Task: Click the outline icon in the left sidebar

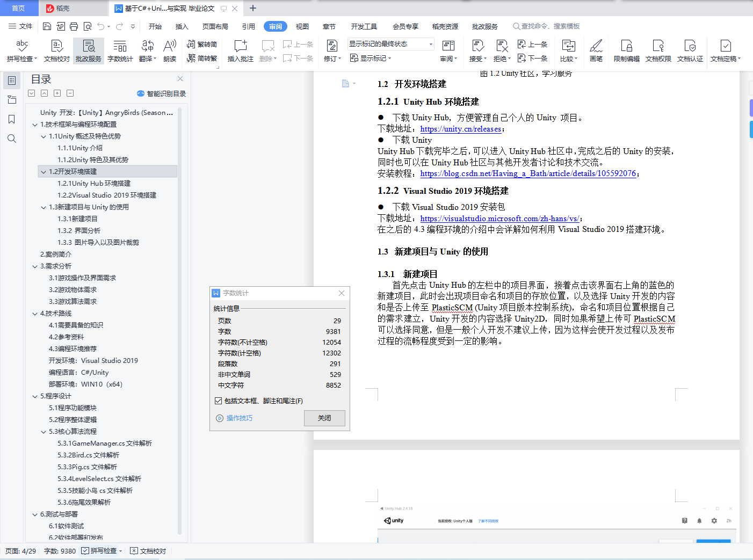Action: point(12,81)
